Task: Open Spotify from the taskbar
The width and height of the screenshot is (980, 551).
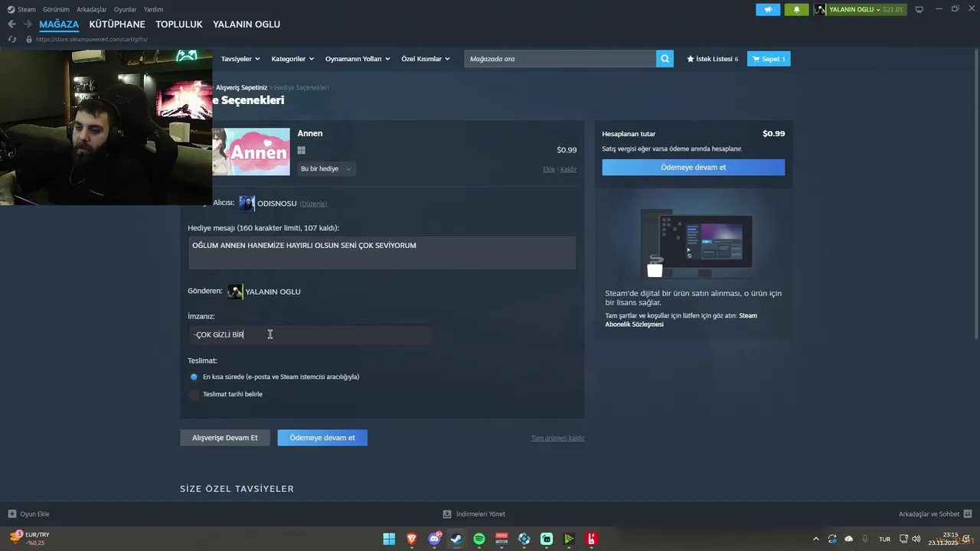Action: click(479, 539)
